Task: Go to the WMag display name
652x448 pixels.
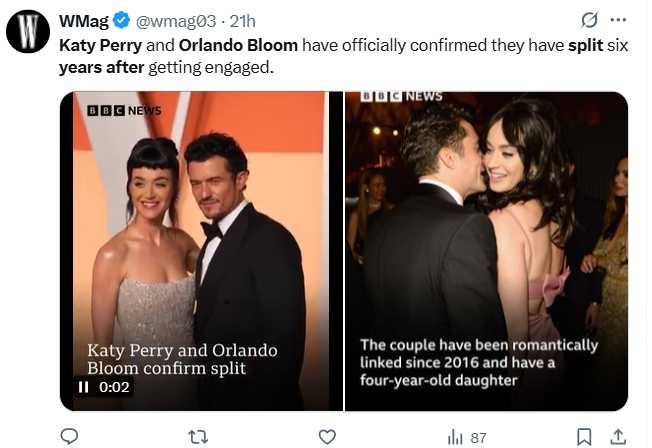Action: [x=84, y=21]
